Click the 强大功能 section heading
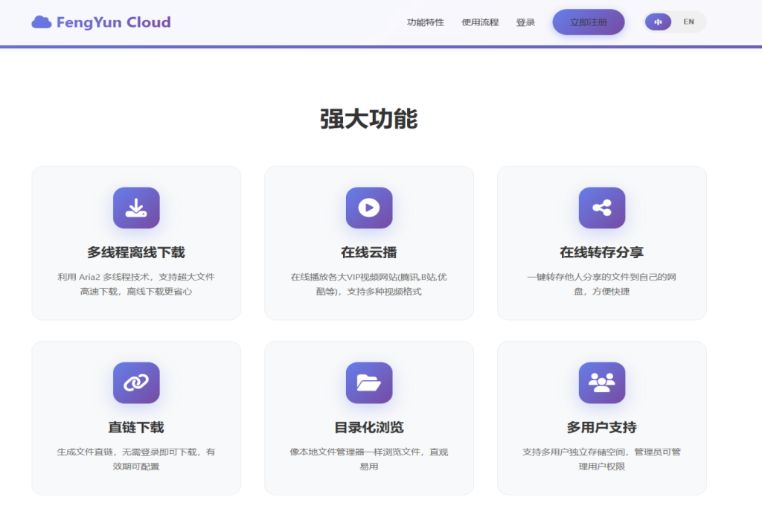Image resolution: width=762 pixels, height=532 pixels. point(369,119)
